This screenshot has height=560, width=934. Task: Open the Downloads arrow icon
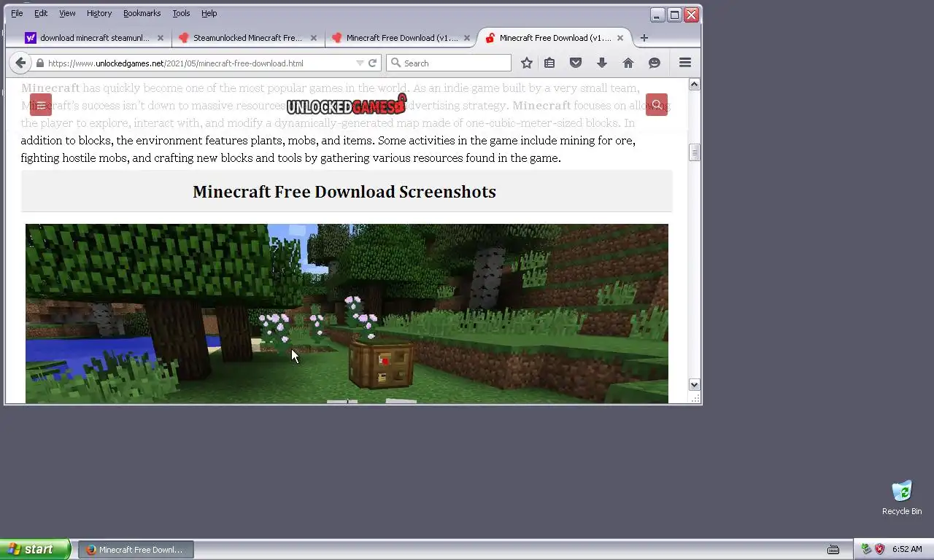pyautogui.click(x=602, y=63)
